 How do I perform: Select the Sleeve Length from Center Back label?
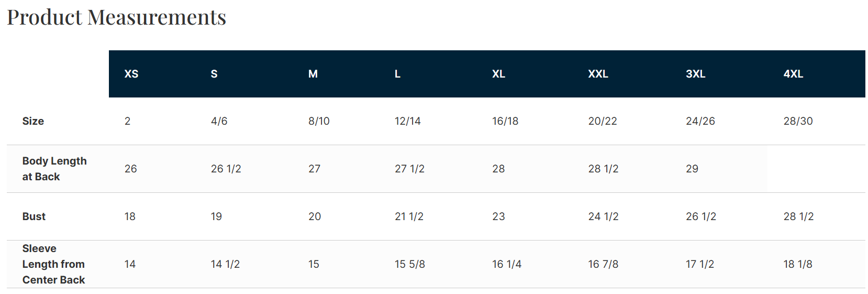53,264
